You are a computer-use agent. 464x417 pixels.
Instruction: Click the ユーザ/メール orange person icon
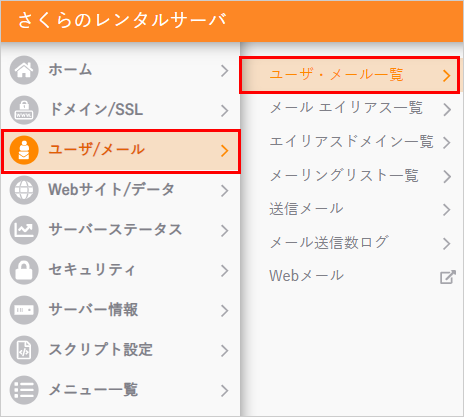[x=24, y=150]
